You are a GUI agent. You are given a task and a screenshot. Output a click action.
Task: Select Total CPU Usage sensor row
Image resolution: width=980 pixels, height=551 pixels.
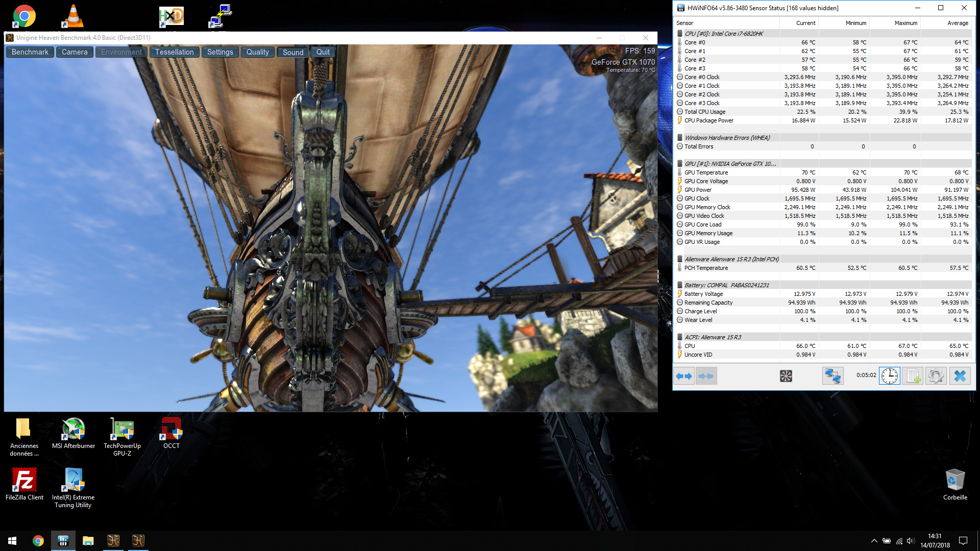point(823,112)
